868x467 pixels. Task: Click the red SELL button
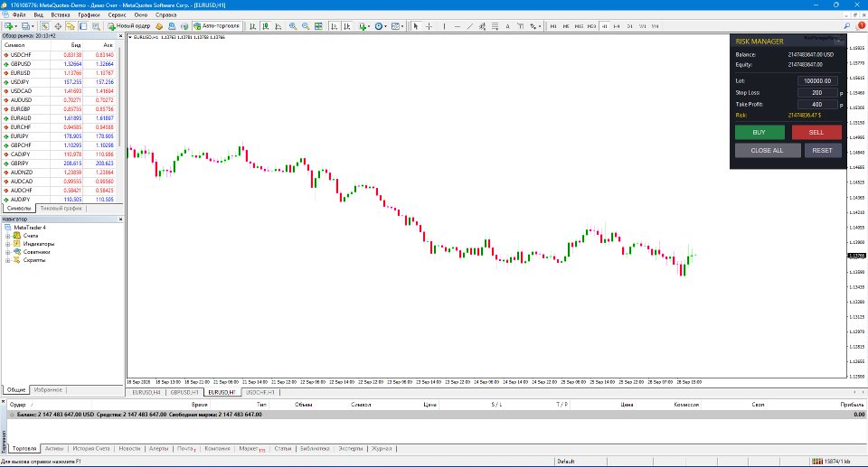point(816,132)
